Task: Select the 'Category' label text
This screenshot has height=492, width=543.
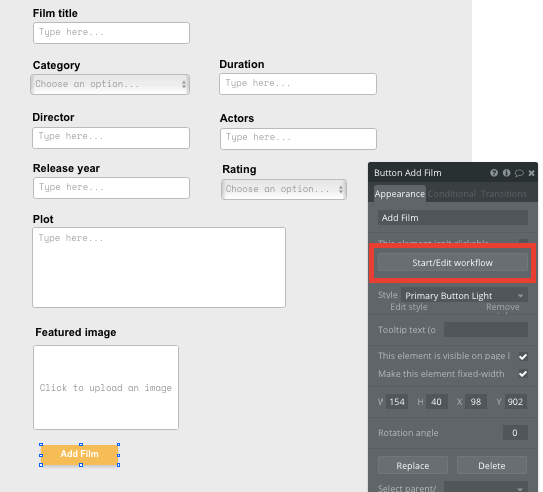Action: [56, 65]
